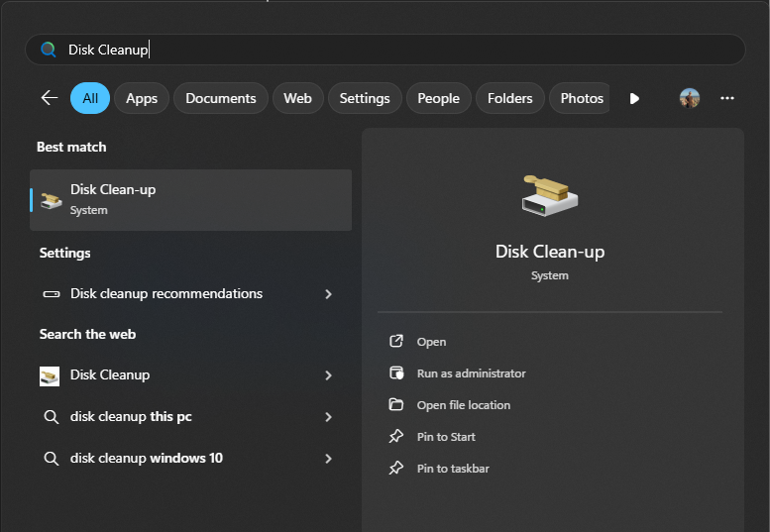This screenshot has width=770, height=532.
Task: Expand the 'disk cleanup this pc' suggestion arrow
Action: [x=328, y=417]
